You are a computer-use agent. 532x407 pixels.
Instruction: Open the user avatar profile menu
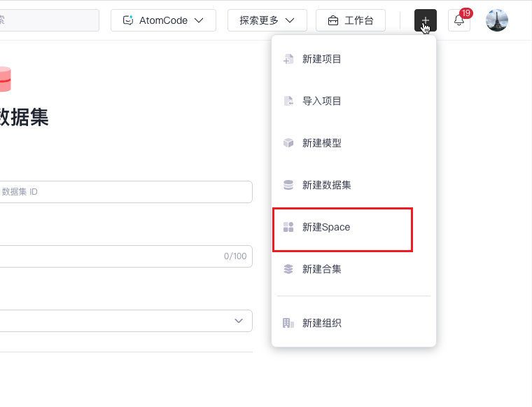[x=497, y=20]
